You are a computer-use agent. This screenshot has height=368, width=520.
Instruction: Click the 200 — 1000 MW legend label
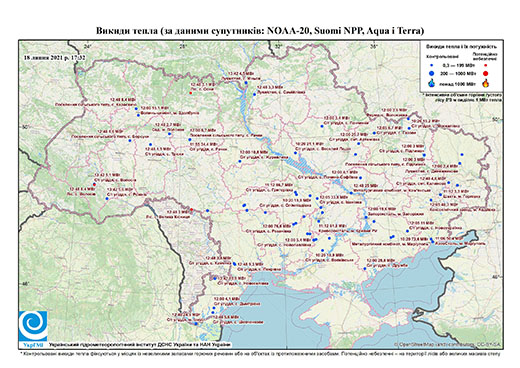tap(459, 73)
